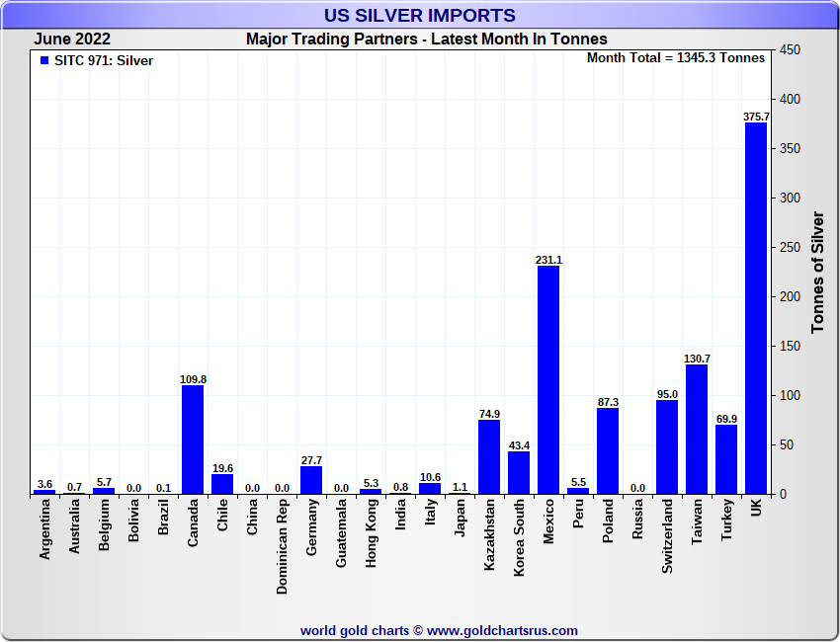
Task: Click the Chile bar at 19.6
Action: point(222,484)
